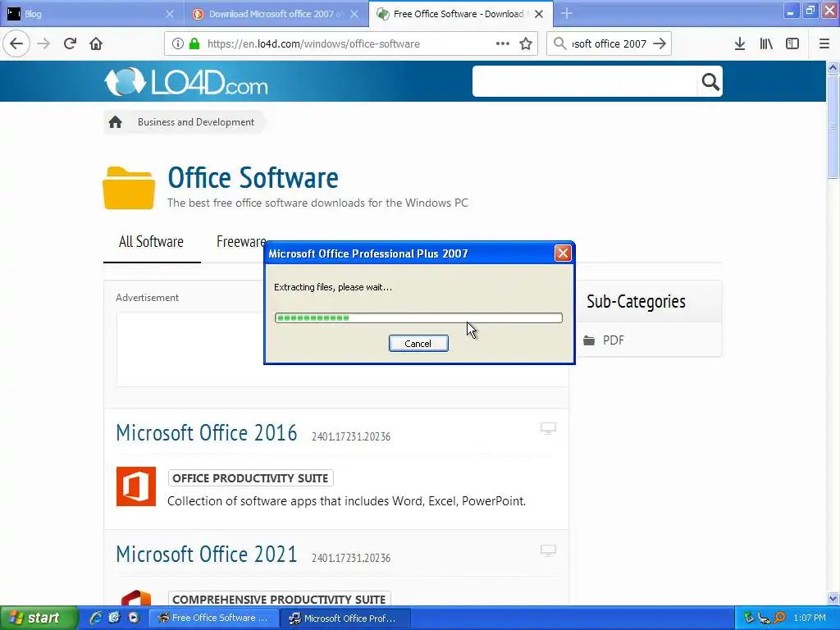
Task: Close the Office installer dialog
Action: point(563,253)
